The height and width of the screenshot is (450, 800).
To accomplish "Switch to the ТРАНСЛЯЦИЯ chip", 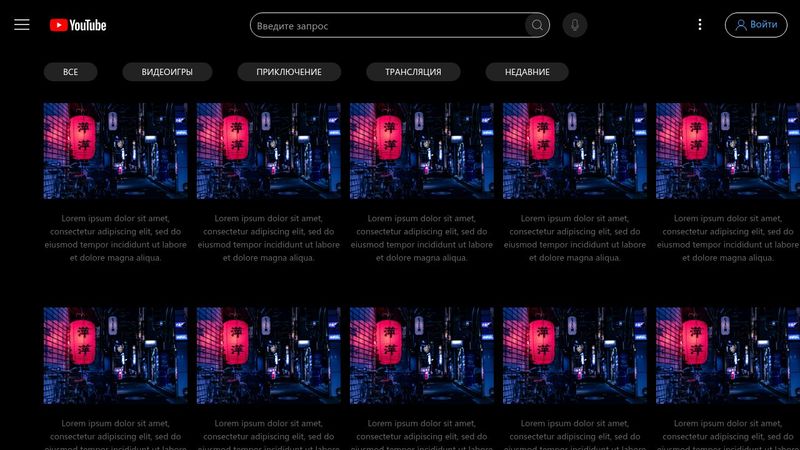I will 413,72.
